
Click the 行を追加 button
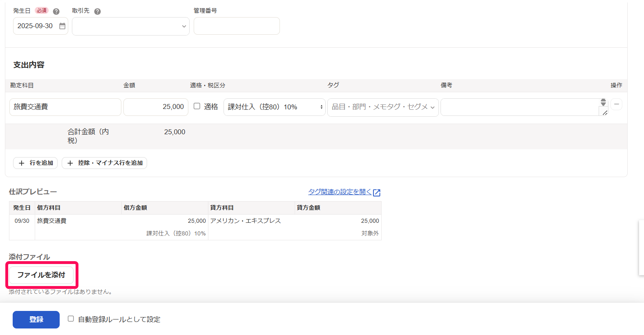tap(36, 163)
